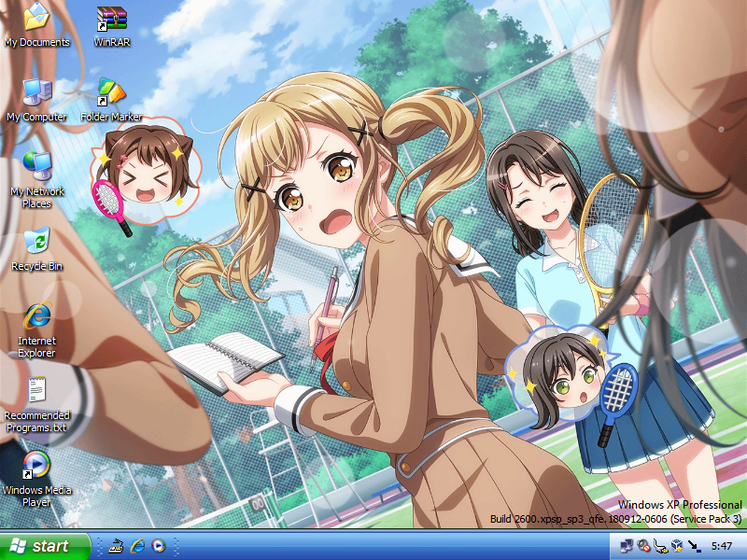
Task: Click the network computers tray icon
Action: point(626,546)
